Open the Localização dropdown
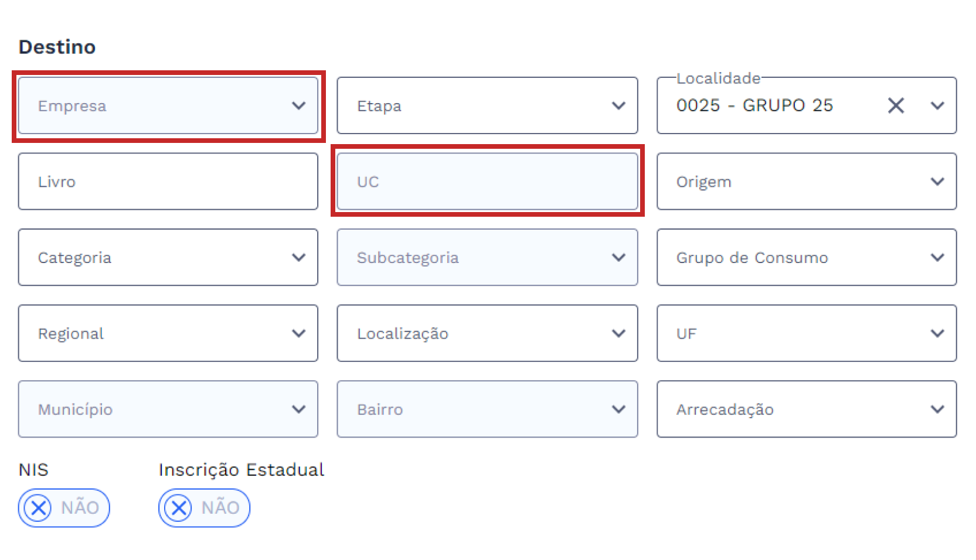The width and height of the screenshot is (976, 560). pos(487,333)
